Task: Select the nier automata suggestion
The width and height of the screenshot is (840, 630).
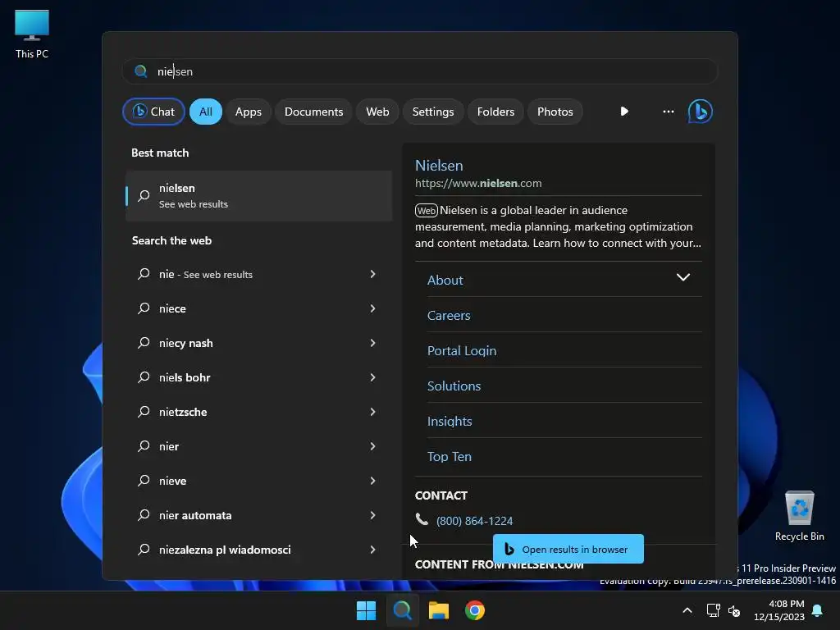Action: tap(195, 515)
